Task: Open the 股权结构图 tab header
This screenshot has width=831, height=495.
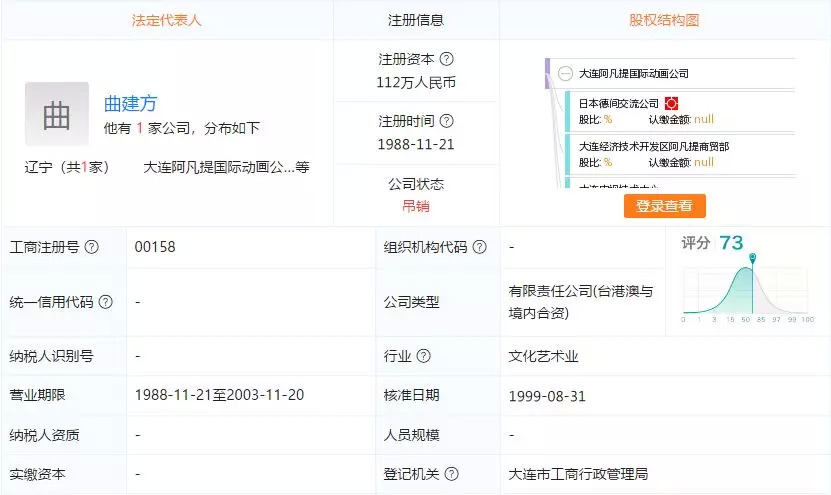Action: pos(664,20)
